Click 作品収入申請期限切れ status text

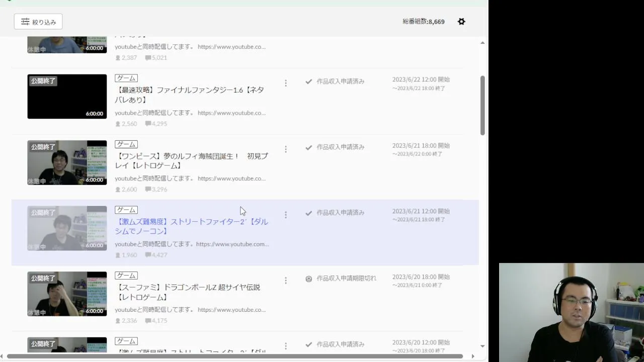click(346, 279)
